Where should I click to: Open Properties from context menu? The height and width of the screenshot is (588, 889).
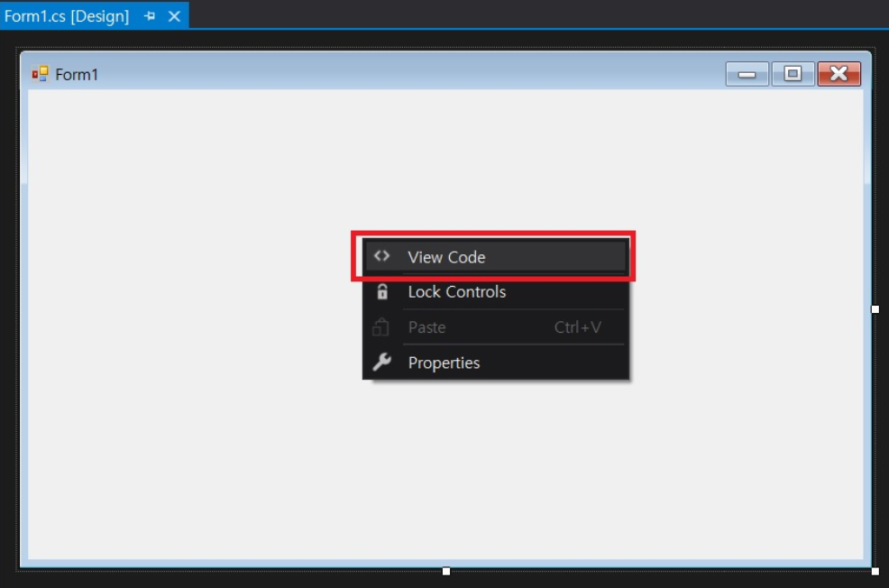[x=496, y=363]
